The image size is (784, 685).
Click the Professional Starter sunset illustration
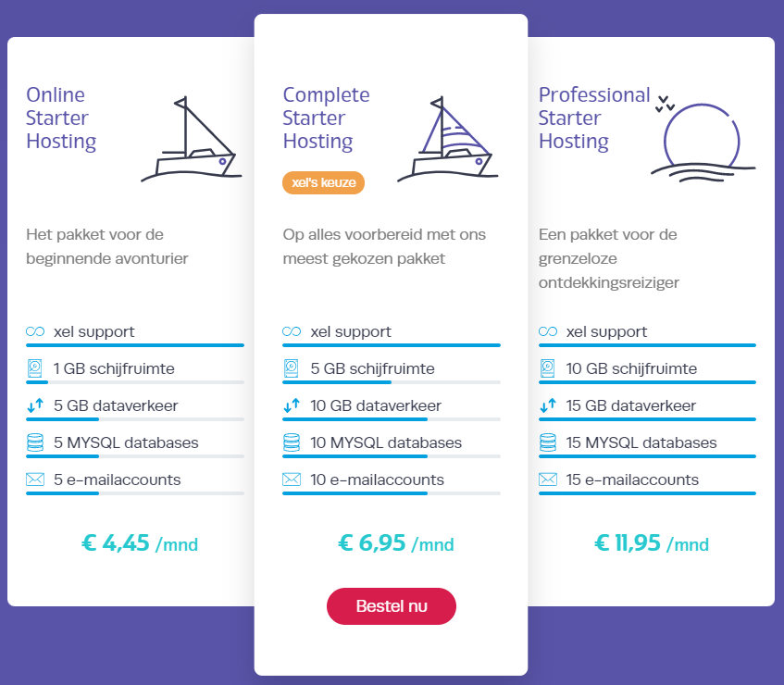pos(701,137)
